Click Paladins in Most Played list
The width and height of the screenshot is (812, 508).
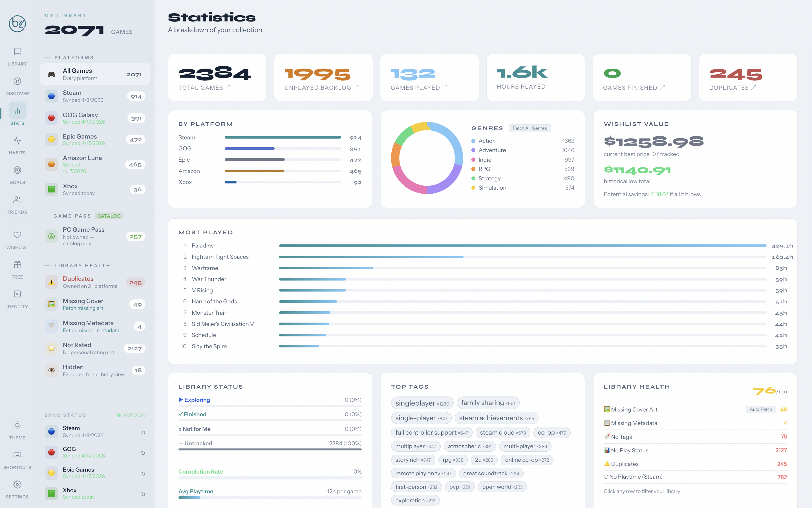coord(203,246)
